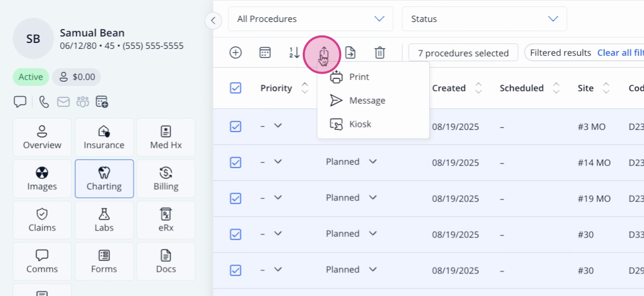Click the export document arrow icon
Viewport: 644px width, 296px height.
(350, 53)
